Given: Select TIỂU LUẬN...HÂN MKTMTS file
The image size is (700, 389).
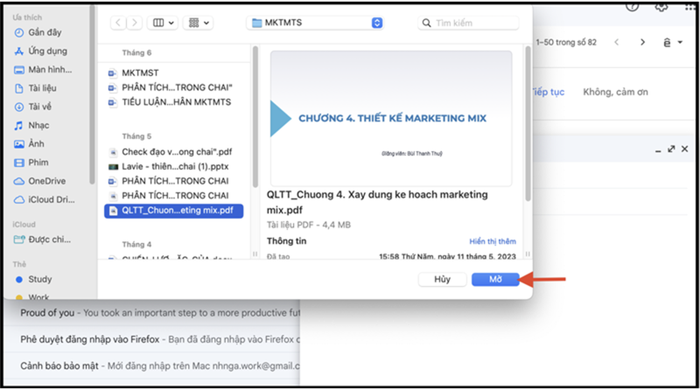Looking at the screenshot, I should (x=170, y=102).
